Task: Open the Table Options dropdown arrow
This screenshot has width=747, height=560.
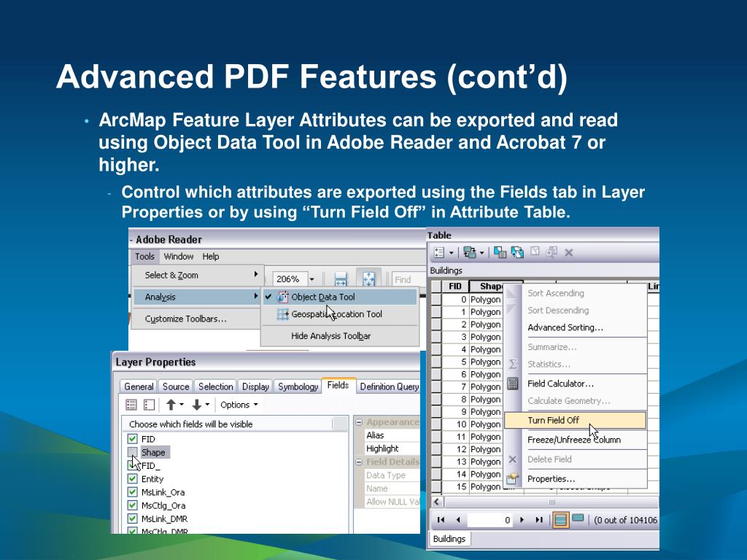Action: coord(451,253)
